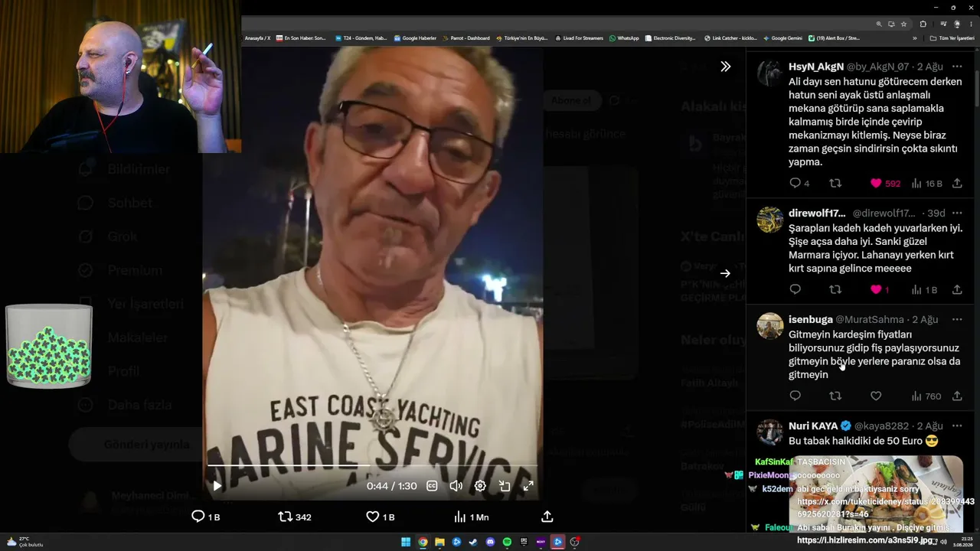Screen dimensions: 980x551
Task: View stats of HsyN_AkgN's comment (16 B)
Action: point(926,184)
